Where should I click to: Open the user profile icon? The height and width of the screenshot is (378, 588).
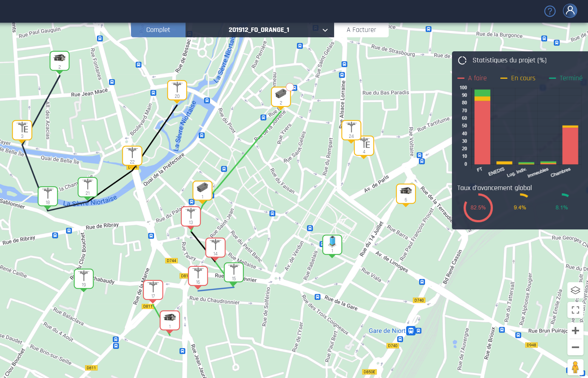570,10
